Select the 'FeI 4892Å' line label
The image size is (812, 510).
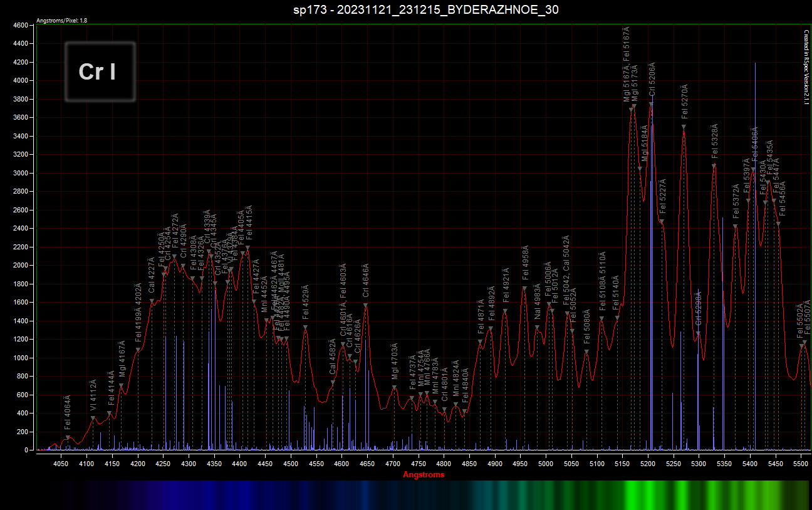tap(492, 303)
